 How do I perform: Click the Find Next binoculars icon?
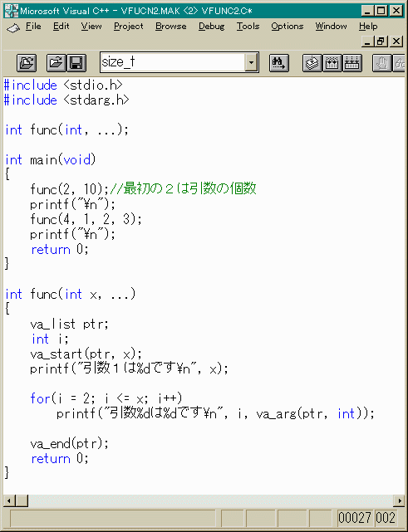coord(279,63)
